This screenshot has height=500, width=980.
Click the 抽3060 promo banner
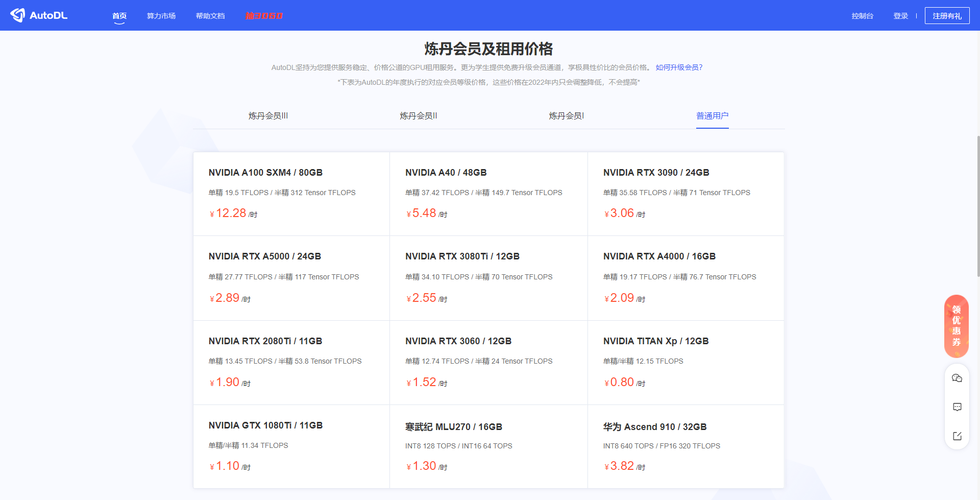[264, 16]
